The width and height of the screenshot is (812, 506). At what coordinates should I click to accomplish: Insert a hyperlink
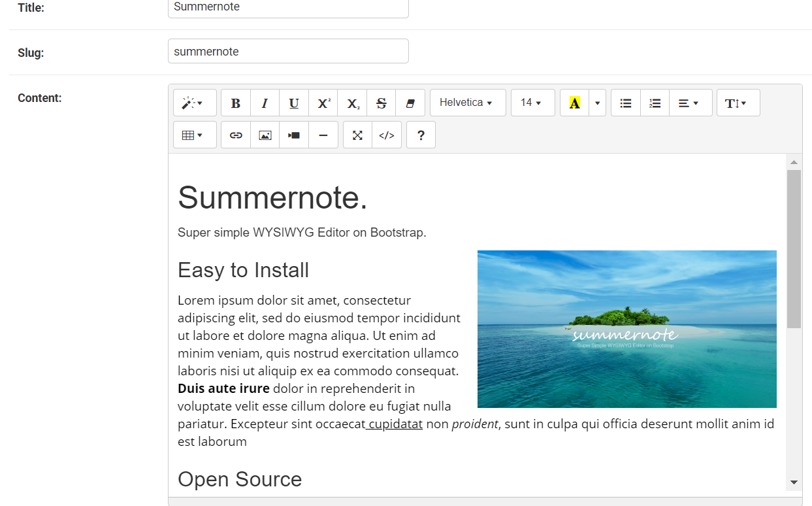pos(235,135)
